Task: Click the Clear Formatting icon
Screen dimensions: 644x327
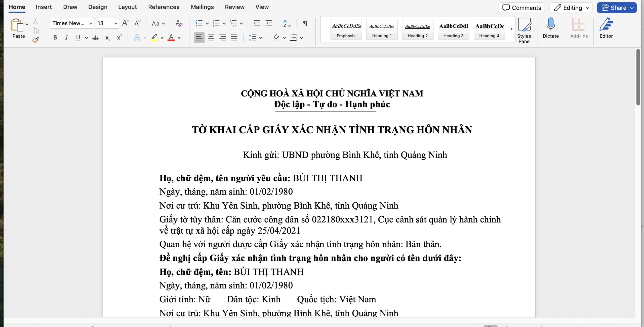Action: click(179, 23)
